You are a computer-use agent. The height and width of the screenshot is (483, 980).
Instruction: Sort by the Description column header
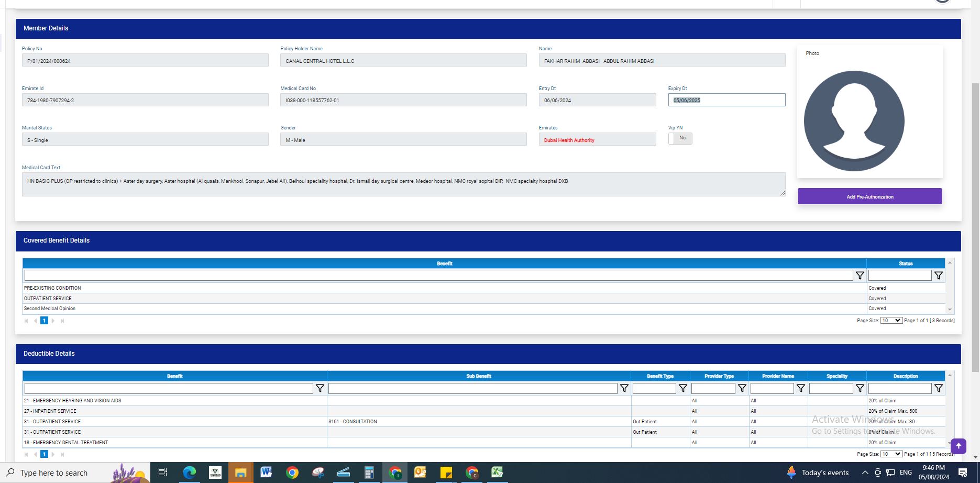(905, 376)
